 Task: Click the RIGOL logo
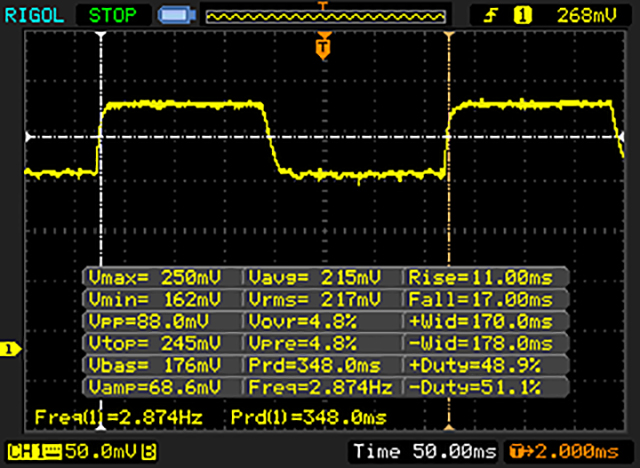click(34, 16)
